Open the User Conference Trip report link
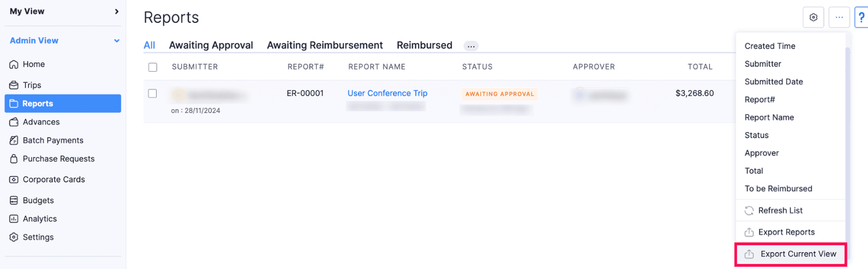The width and height of the screenshot is (868, 269). click(387, 93)
